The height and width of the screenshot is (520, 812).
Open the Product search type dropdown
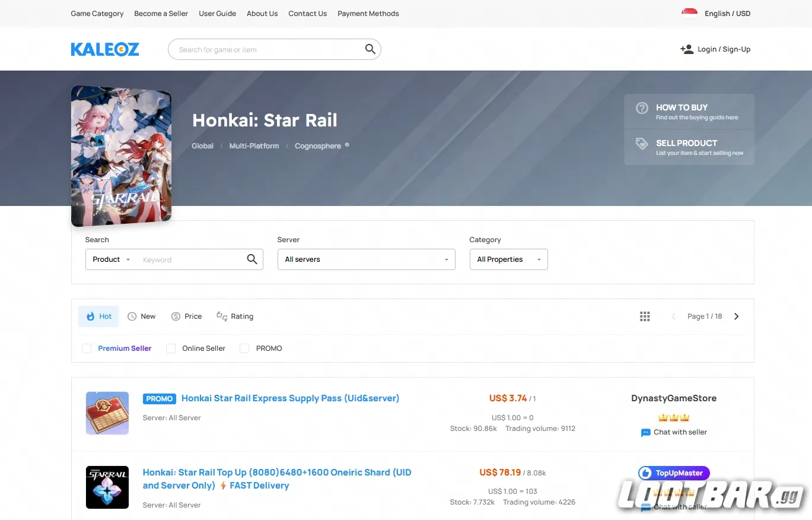110,259
